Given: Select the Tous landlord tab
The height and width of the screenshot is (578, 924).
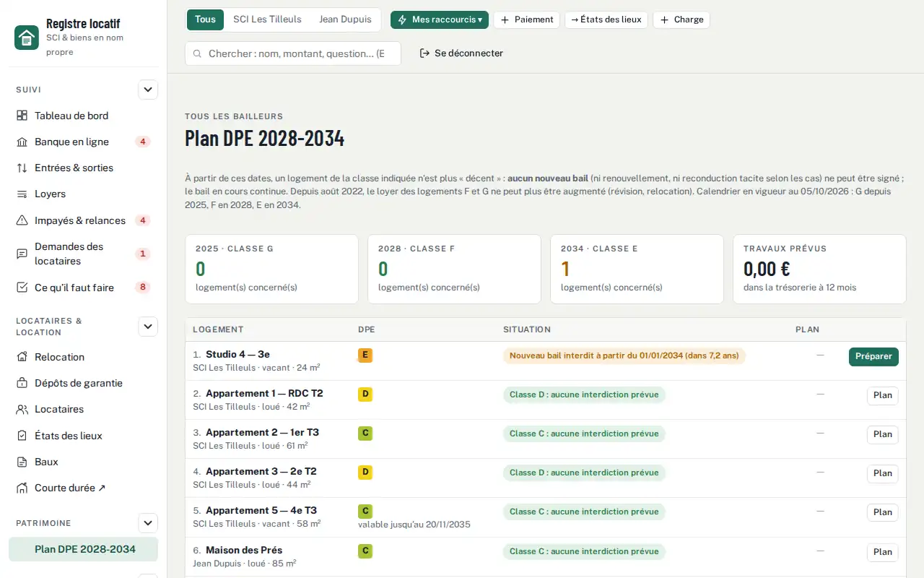Looking at the screenshot, I should [205, 20].
